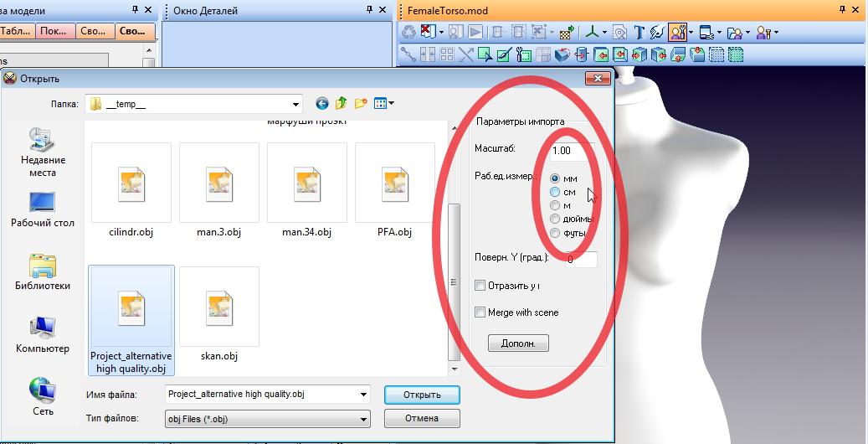Click the Дополн. button
868x444 pixels.
[x=518, y=343]
